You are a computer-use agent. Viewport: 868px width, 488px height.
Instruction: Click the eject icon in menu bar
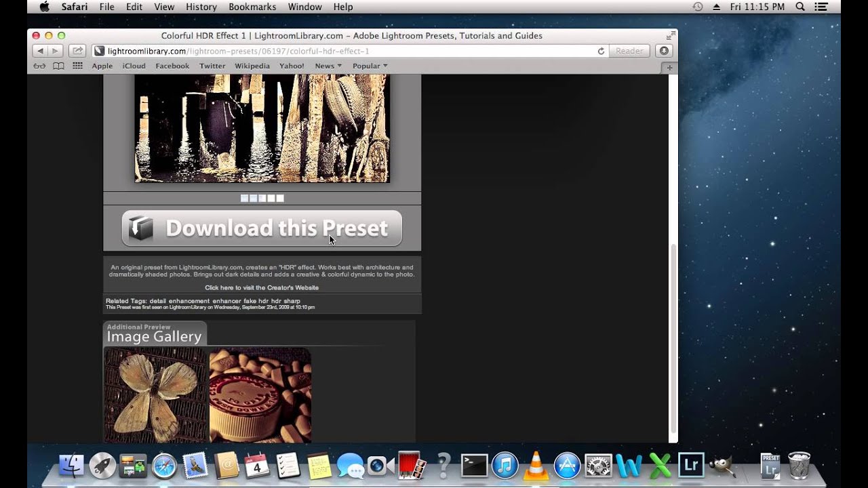(x=717, y=7)
